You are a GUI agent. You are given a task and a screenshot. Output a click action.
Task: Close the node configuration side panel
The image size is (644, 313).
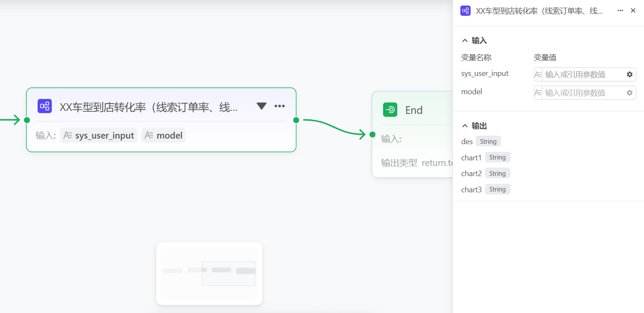coord(633,11)
